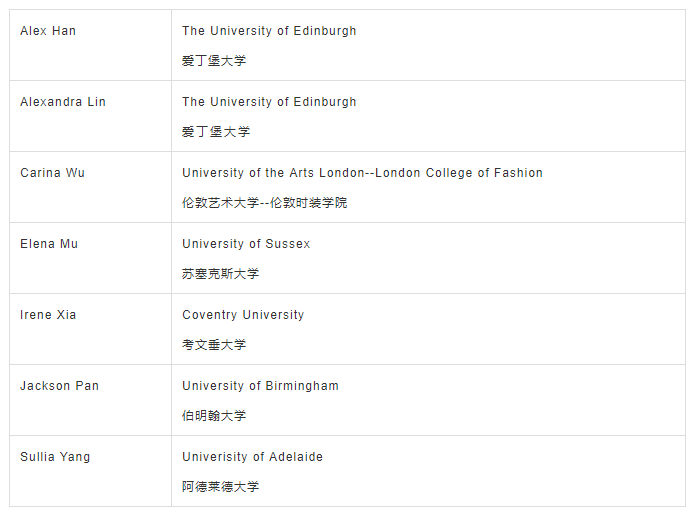Image resolution: width=697 pixels, height=515 pixels.
Task: Click the Sullia Yang name cell
Action: 55,457
